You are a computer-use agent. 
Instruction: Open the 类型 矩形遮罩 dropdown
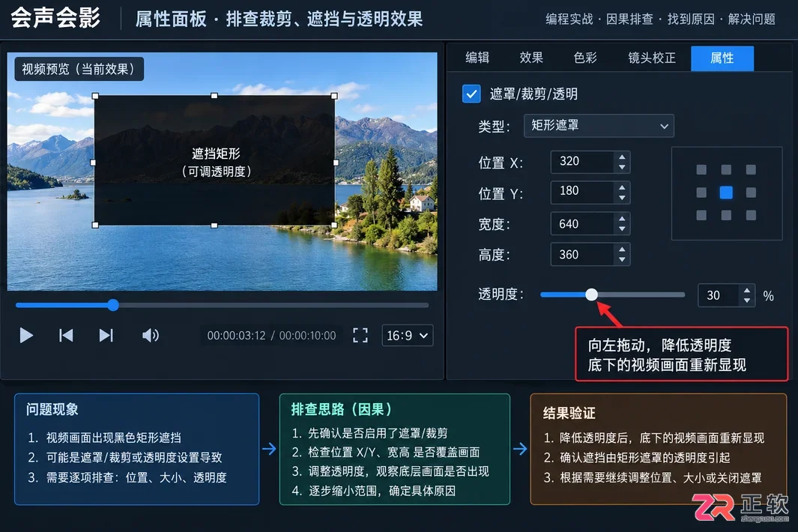coord(599,126)
